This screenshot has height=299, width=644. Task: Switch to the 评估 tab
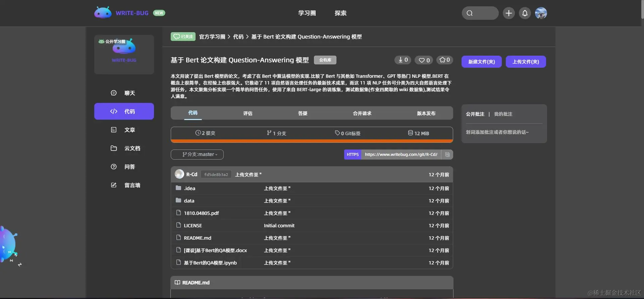248,113
